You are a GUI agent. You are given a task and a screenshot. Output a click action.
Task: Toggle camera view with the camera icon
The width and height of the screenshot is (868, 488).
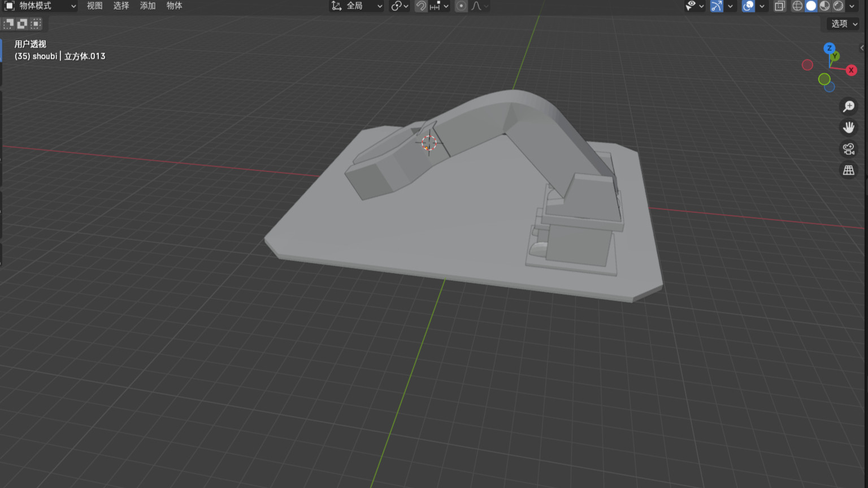pos(848,149)
